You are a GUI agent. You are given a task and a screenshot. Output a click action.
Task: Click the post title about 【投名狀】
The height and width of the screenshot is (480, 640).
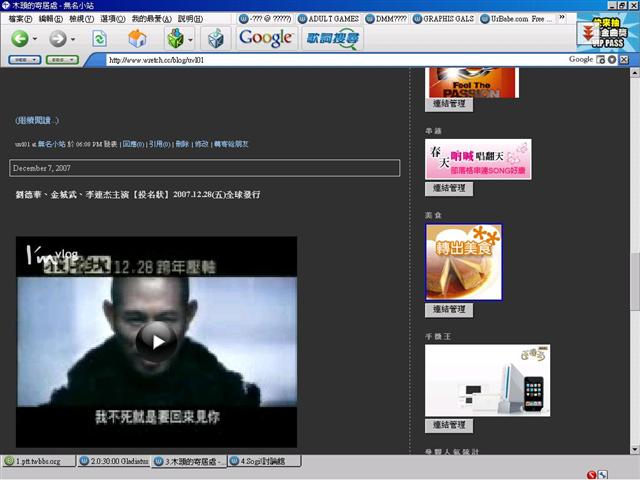[x=138, y=195]
